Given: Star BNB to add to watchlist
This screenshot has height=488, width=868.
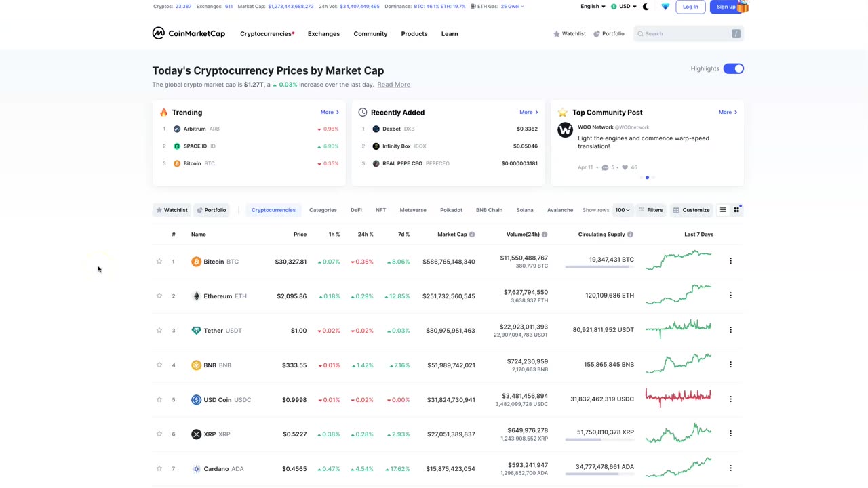Looking at the screenshot, I should pos(159,365).
